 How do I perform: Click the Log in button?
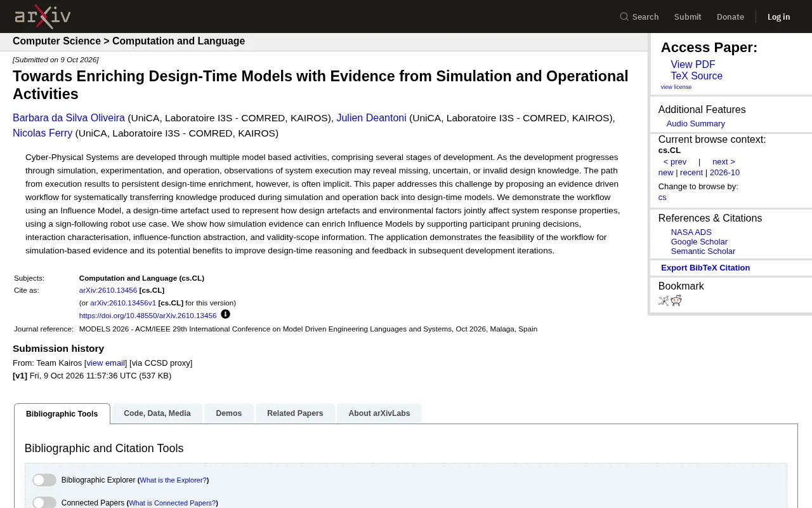tap(778, 17)
